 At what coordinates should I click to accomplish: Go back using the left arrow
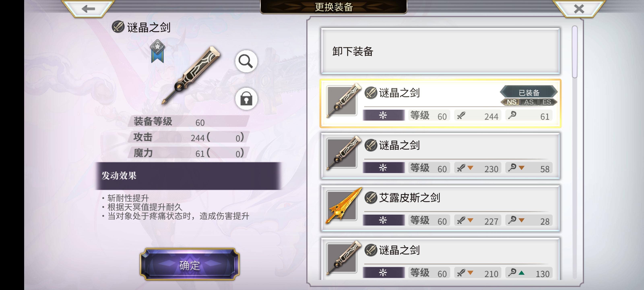[x=88, y=9]
